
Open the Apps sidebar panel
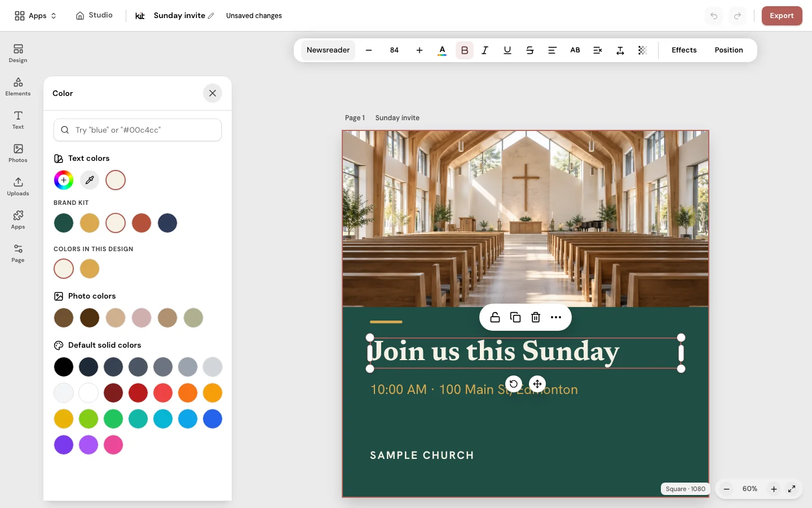[x=18, y=220]
